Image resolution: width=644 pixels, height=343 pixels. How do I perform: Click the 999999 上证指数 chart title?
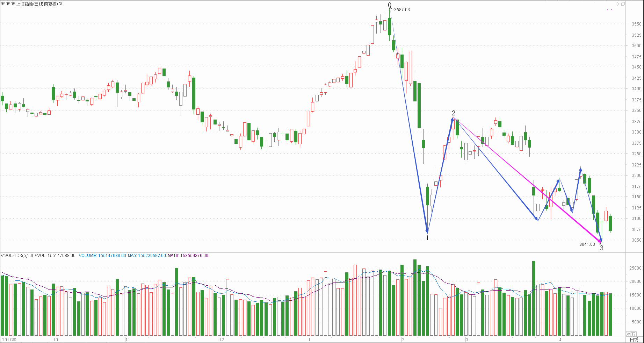pyautogui.click(x=29, y=4)
